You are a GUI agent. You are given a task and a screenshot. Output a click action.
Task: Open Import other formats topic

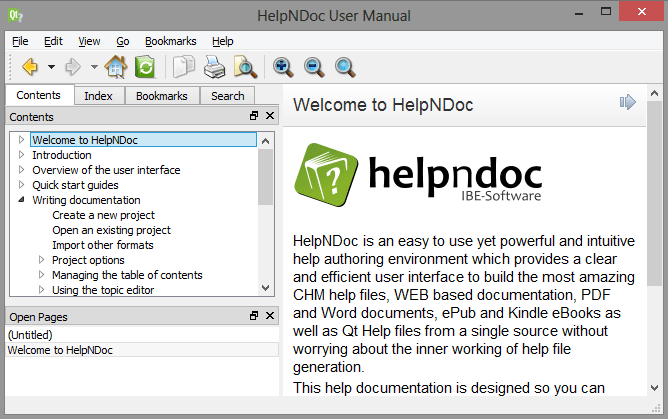103,245
